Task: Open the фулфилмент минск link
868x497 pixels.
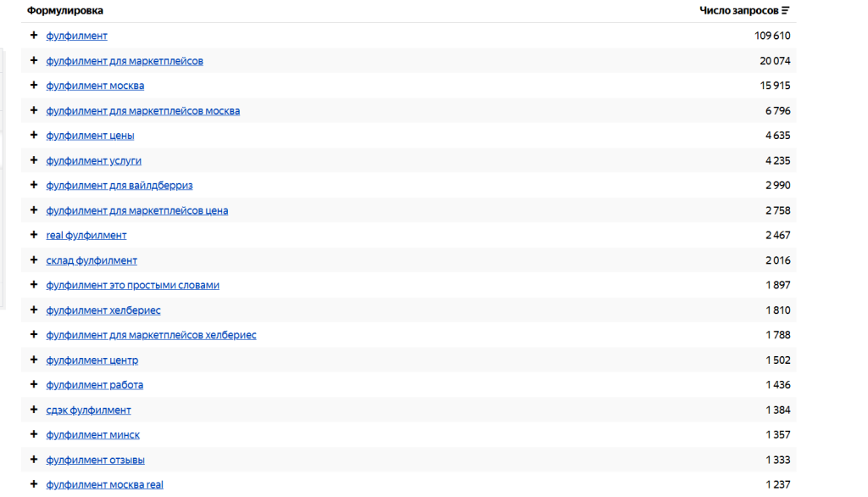Action: 92,435
